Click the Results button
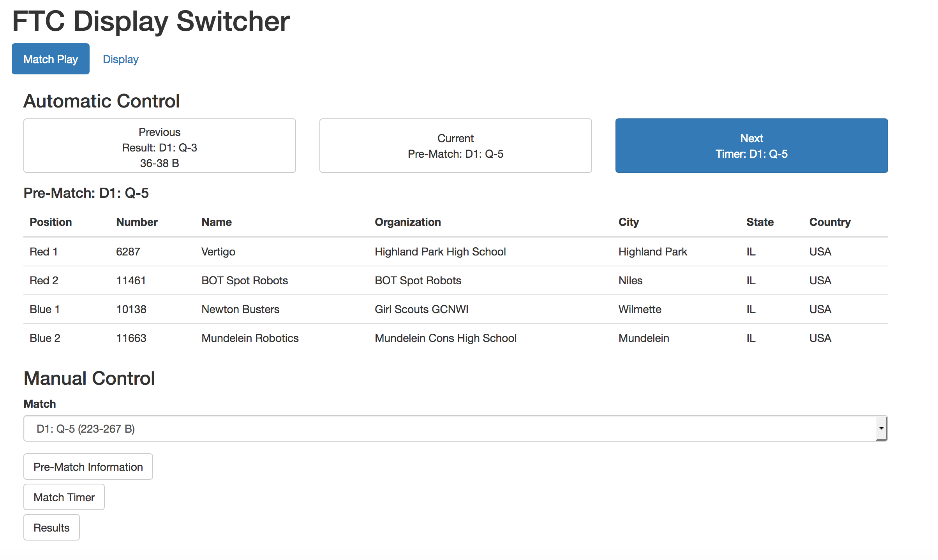 point(51,527)
